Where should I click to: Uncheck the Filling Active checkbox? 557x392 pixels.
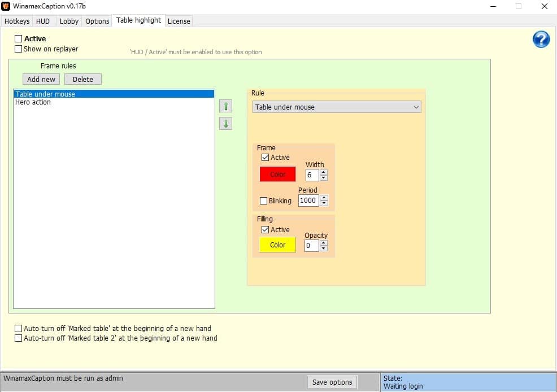[x=265, y=230]
